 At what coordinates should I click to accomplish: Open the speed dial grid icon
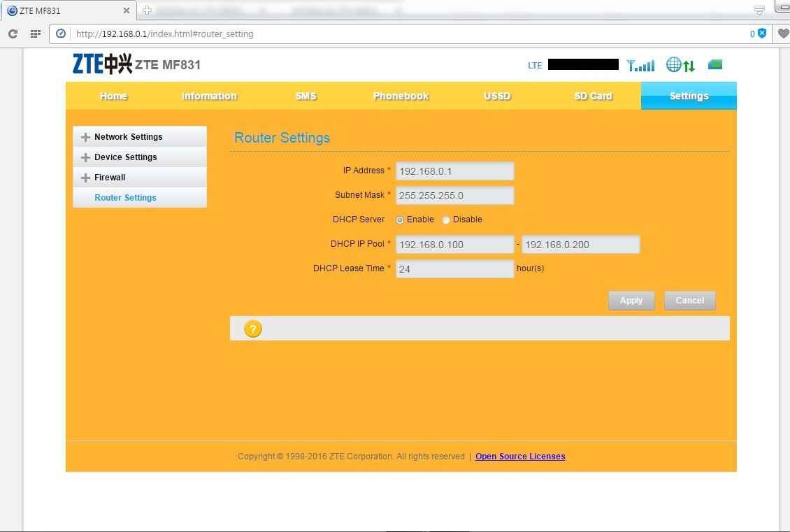[x=35, y=34]
